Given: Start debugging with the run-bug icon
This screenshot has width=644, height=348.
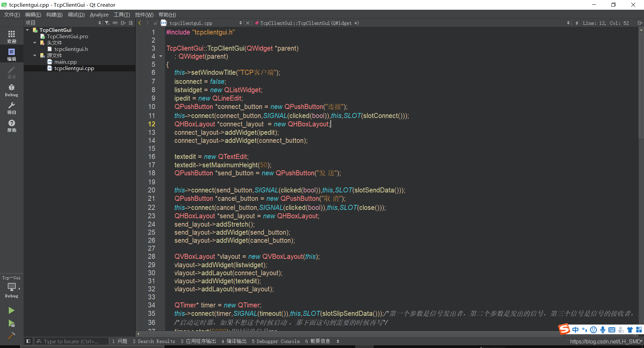Looking at the screenshot, I should pyautogui.click(x=11, y=324).
